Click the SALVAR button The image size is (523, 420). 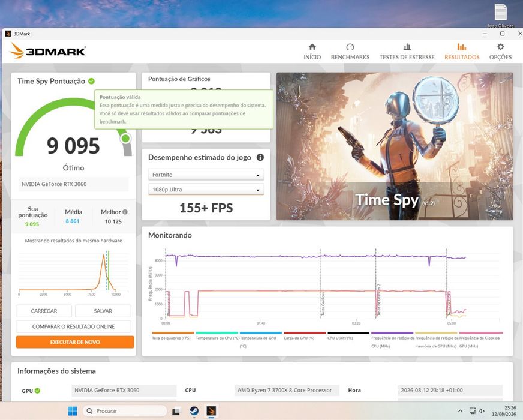tap(103, 311)
